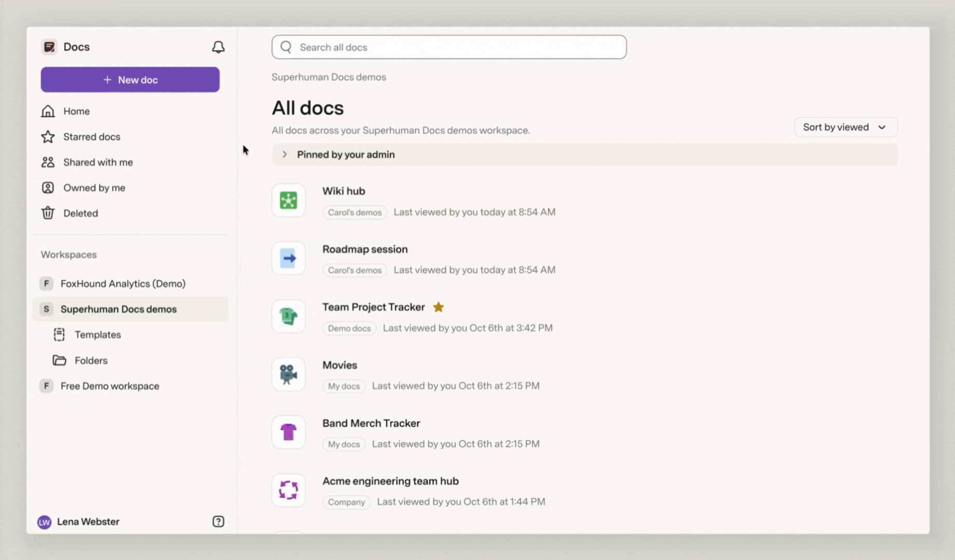Open notifications bell icon

(x=218, y=47)
